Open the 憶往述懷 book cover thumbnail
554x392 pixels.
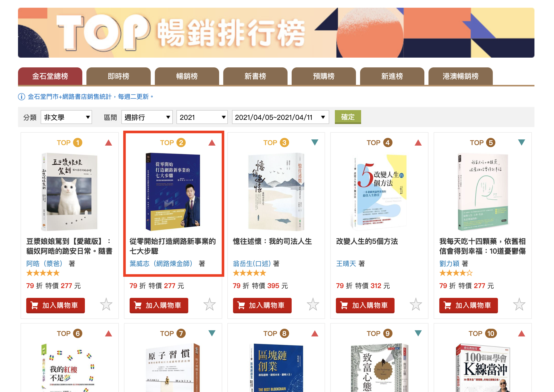(276, 192)
